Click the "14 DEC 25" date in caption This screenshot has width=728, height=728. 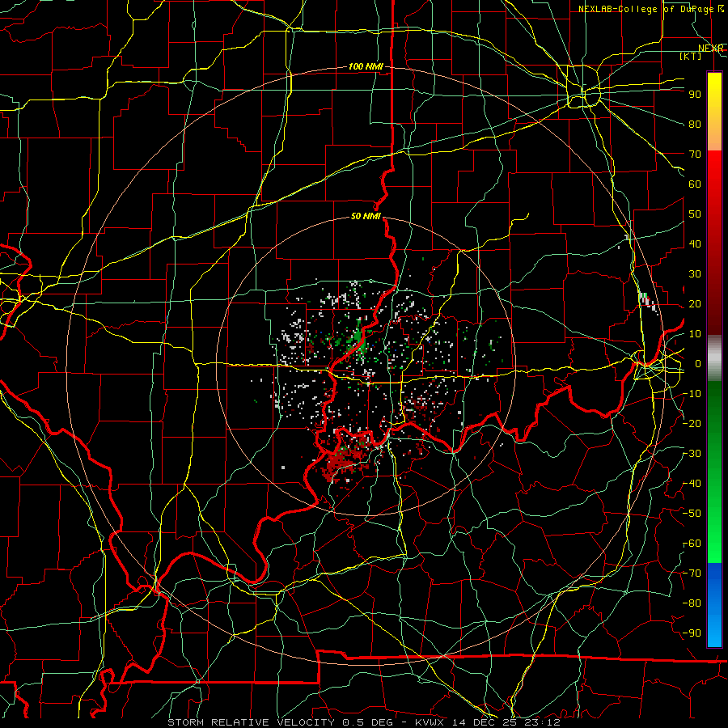tap(485, 722)
